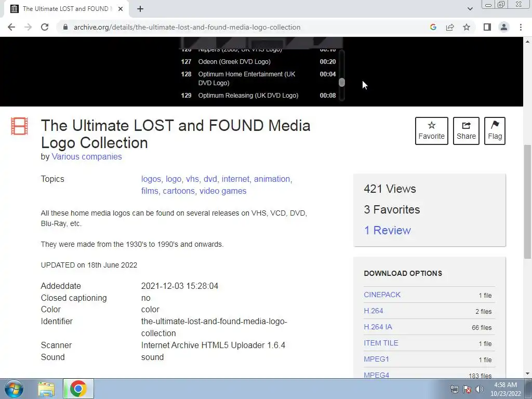
Task: Open MPEG1 download option
Action: coord(376,359)
